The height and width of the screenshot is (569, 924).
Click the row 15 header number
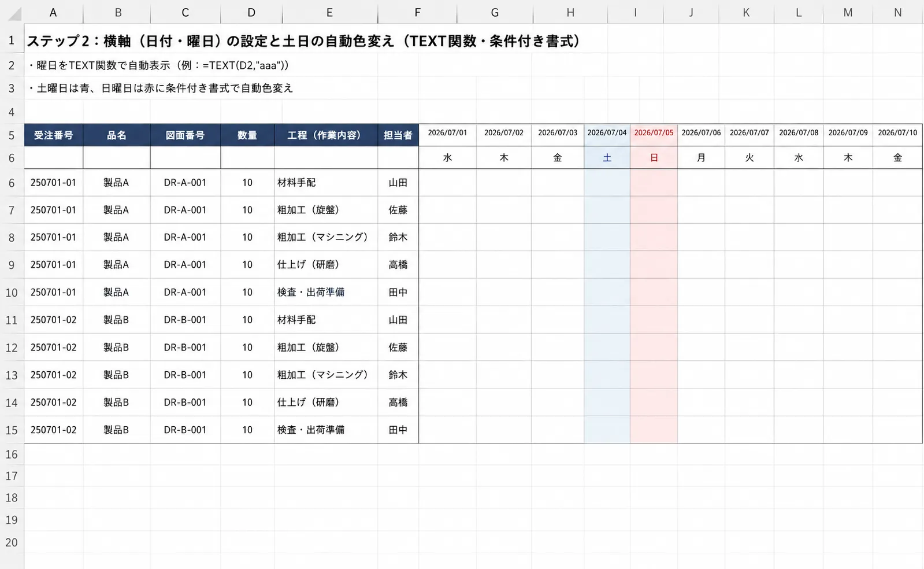tap(12, 430)
